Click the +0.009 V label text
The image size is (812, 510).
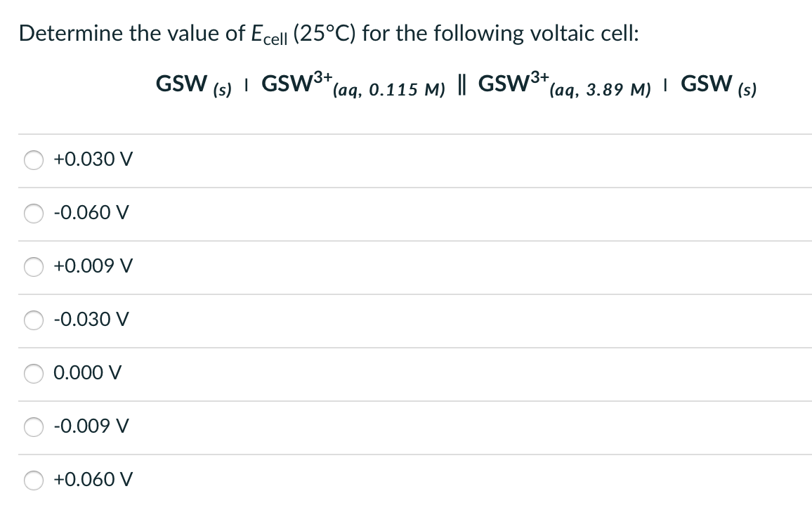90,266
